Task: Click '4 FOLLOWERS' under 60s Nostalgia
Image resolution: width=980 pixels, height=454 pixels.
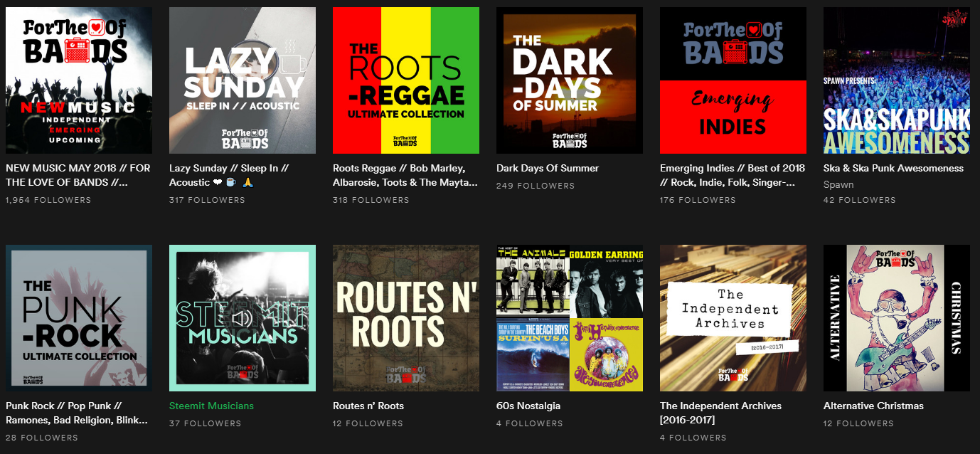Action: pos(529,423)
